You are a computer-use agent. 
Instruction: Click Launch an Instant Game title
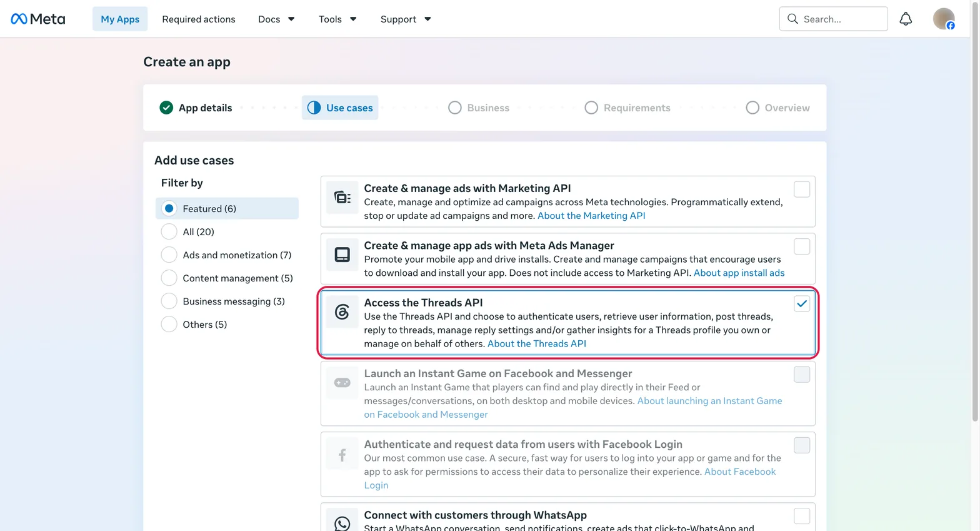498,373
